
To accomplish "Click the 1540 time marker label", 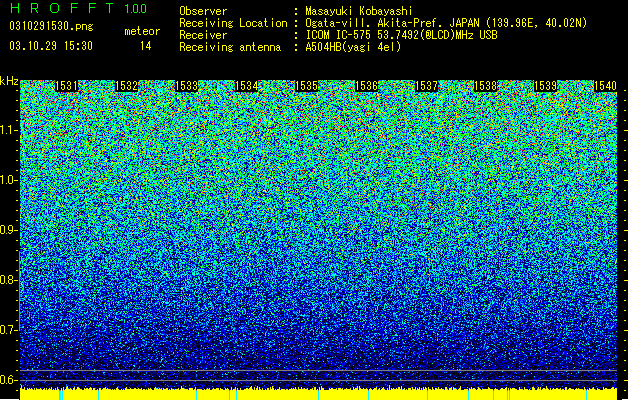I will [605, 86].
